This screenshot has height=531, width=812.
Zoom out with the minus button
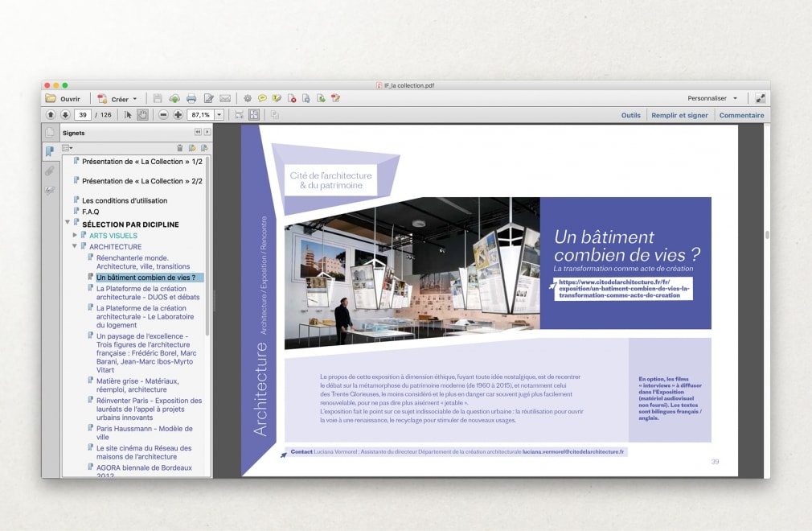point(164,114)
